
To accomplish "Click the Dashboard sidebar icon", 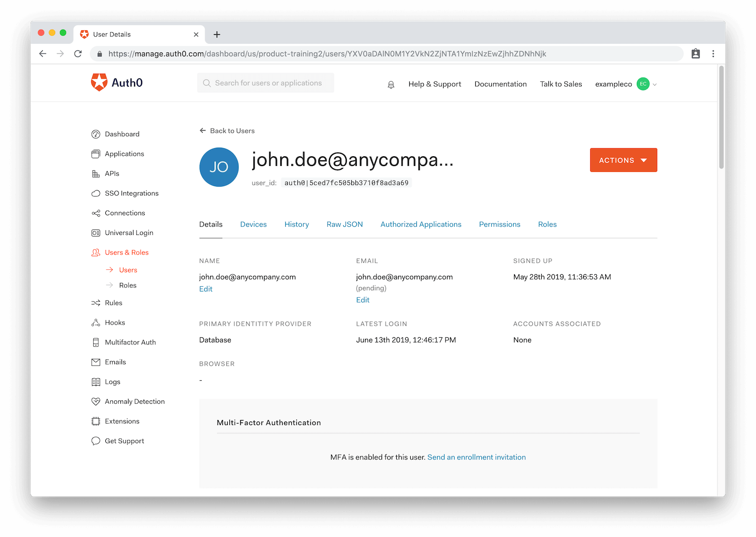I will (96, 134).
